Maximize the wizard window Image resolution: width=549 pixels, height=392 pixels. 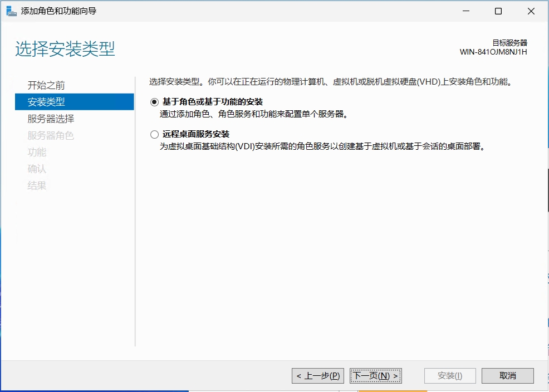click(x=498, y=11)
